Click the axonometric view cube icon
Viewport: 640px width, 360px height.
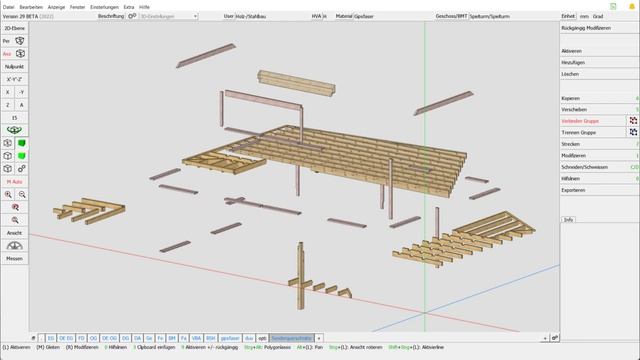point(20,53)
